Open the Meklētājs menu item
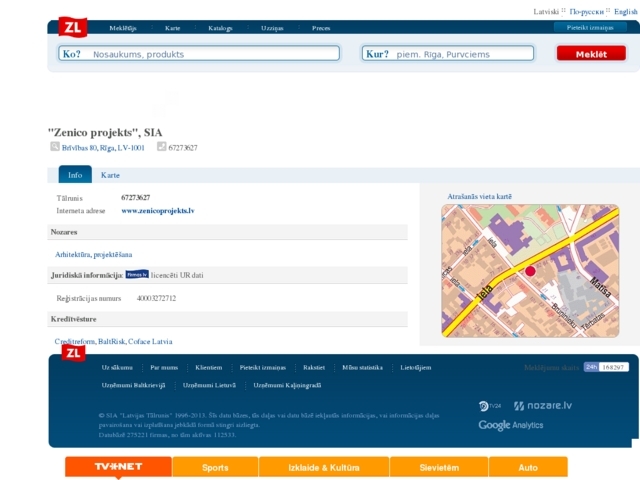This screenshot has height=480, width=640. [123, 28]
